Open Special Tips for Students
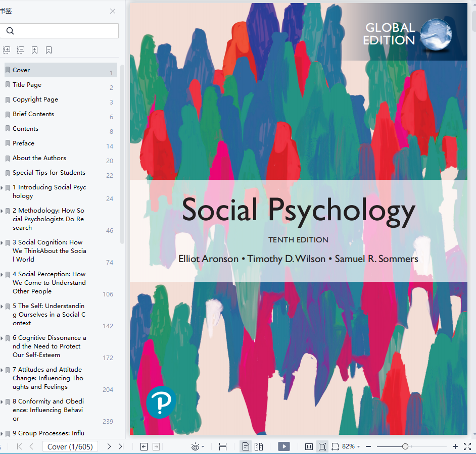The width and height of the screenshot is (476, 454). tap(61, 172)
